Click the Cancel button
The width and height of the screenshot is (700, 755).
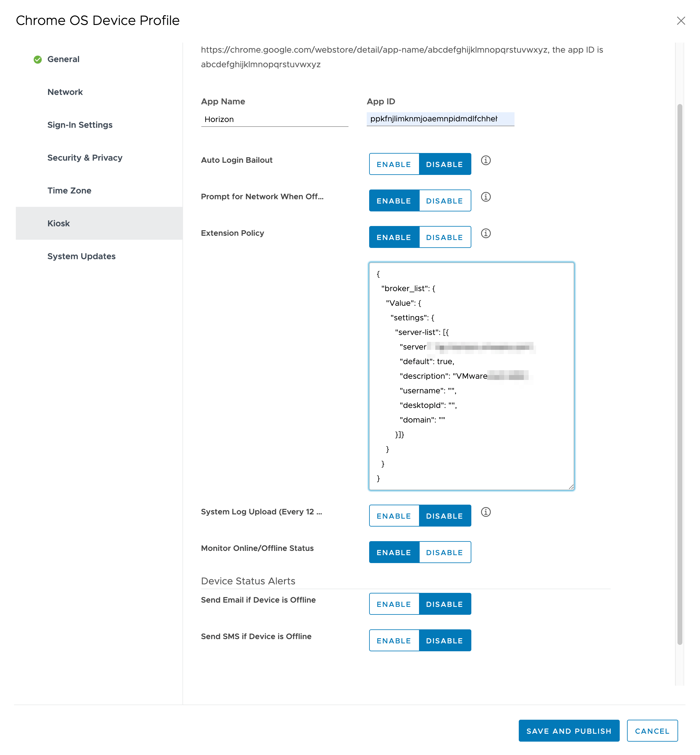(652, 731)
